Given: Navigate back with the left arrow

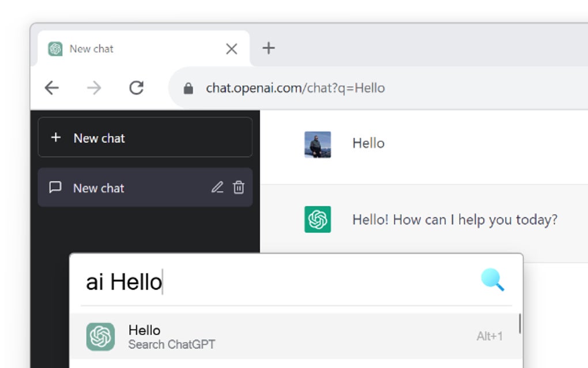Looking at the screenshot, I should 51,88.
